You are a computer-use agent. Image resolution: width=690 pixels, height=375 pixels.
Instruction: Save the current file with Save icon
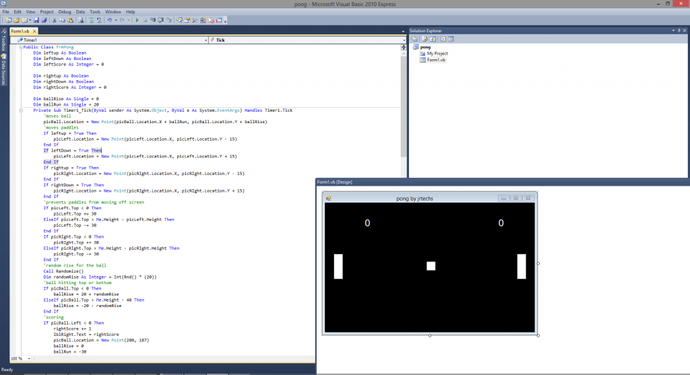point(37,20)
